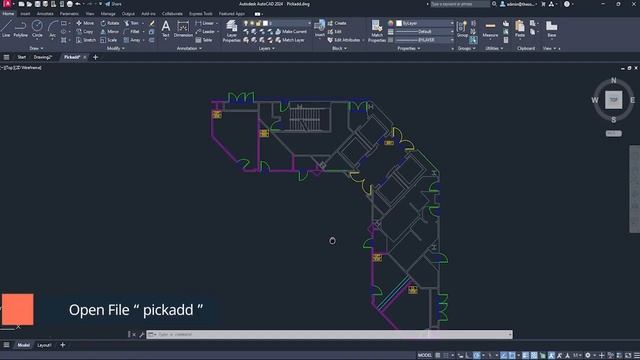This screenshot has width=640, height=360.
Task: Click the Share button
Action: (x=113, y=4)
